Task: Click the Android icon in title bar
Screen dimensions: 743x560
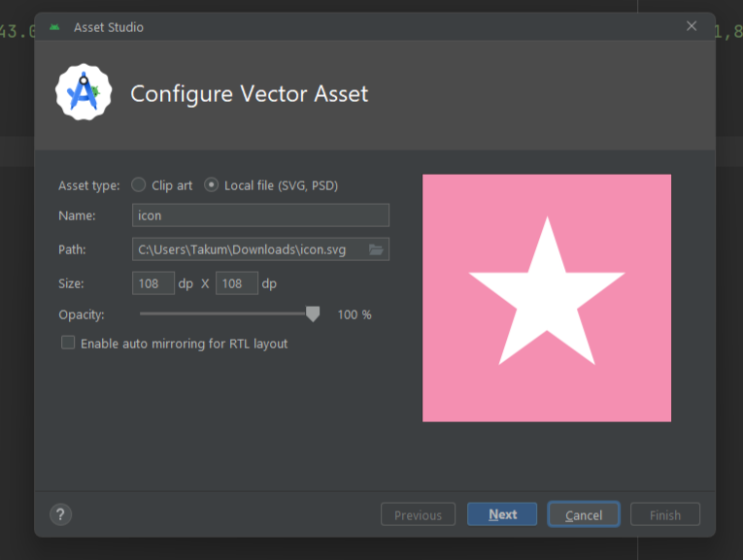Action: pos(54,27)
